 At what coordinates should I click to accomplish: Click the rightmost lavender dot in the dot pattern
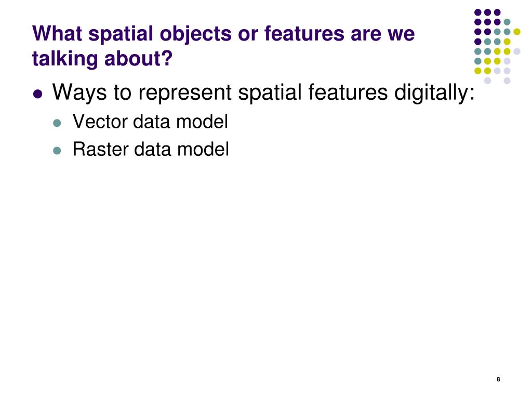tap(517, 51)
